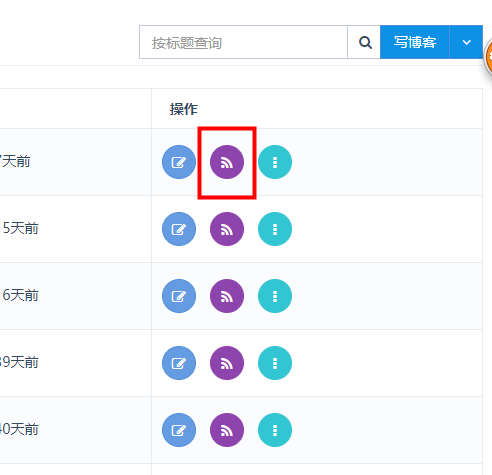Open more options for the 7天前 post

click(275, 162)
